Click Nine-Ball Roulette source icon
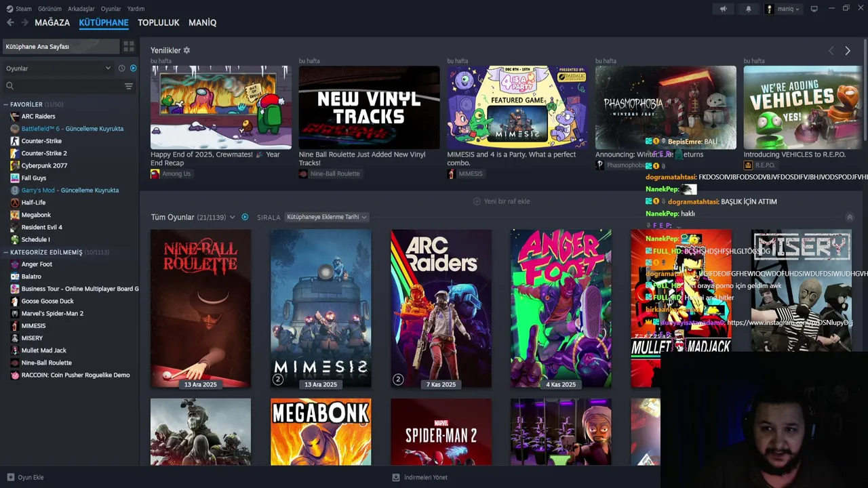The image size is (868, 488). pyautogui.click(x=303, y=174)
